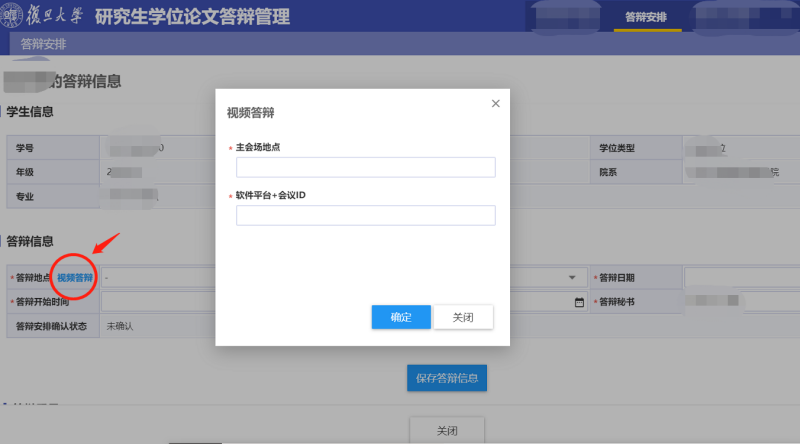Expand the 答辩地点 dropdown arrow
800x444 pixels.
572,278
